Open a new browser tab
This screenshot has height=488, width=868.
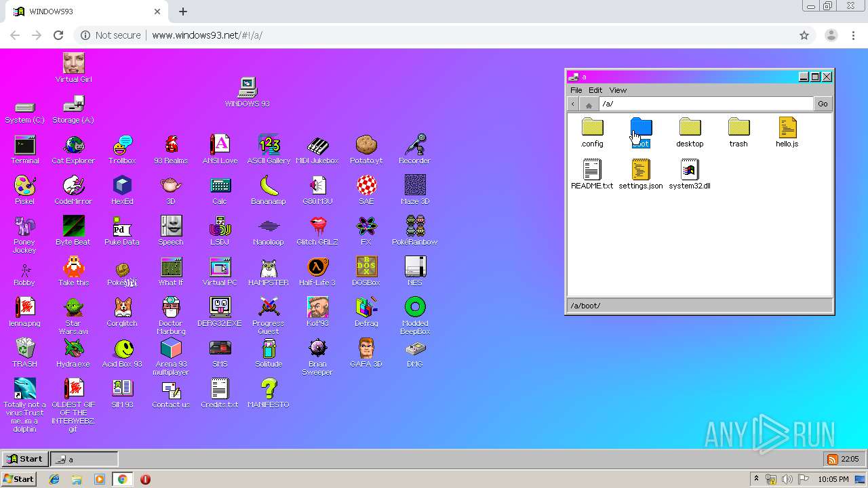[183, 12]
